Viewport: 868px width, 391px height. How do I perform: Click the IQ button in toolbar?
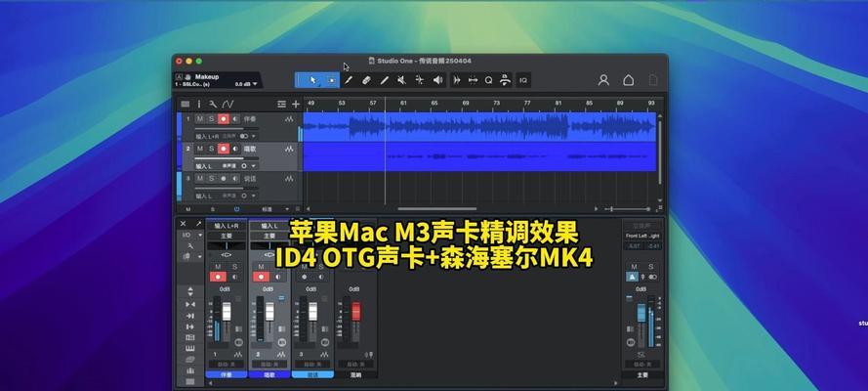(523, 80)
